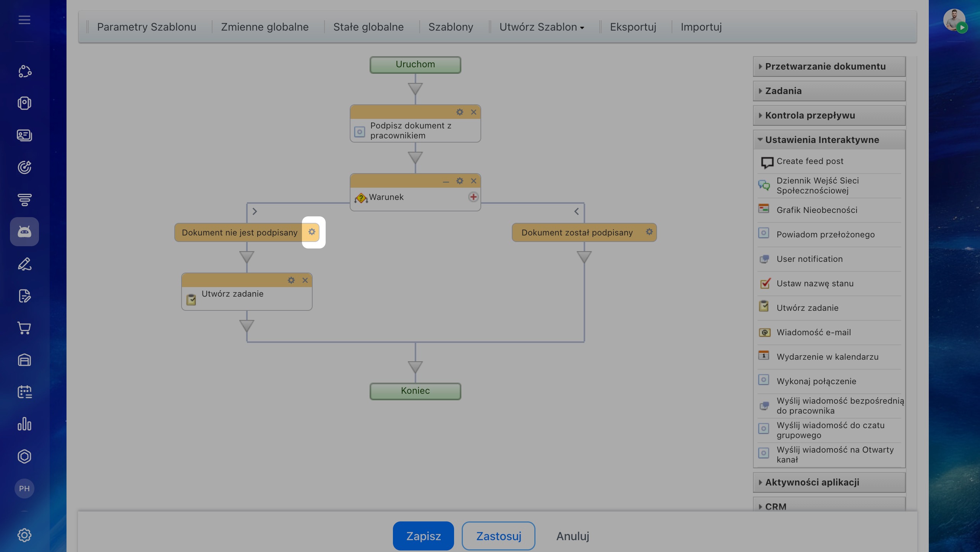Move branch left using the '<' arrow

click(576, 211)
